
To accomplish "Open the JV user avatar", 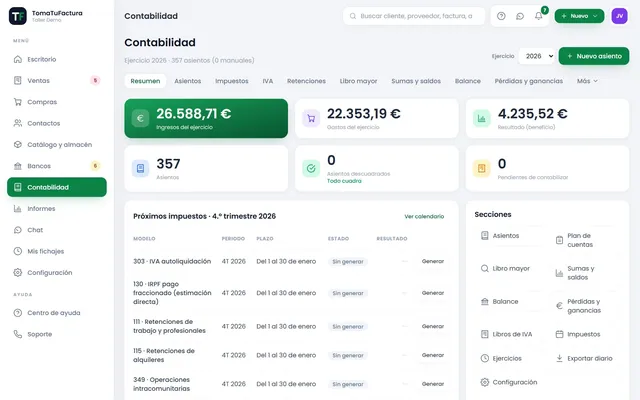I will click(619, 16).
